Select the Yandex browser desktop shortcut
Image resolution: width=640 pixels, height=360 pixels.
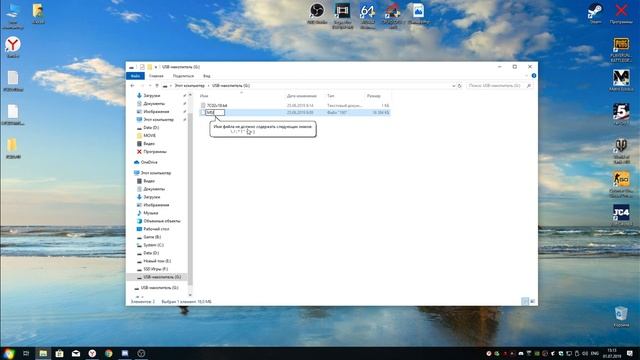point(13,47)
